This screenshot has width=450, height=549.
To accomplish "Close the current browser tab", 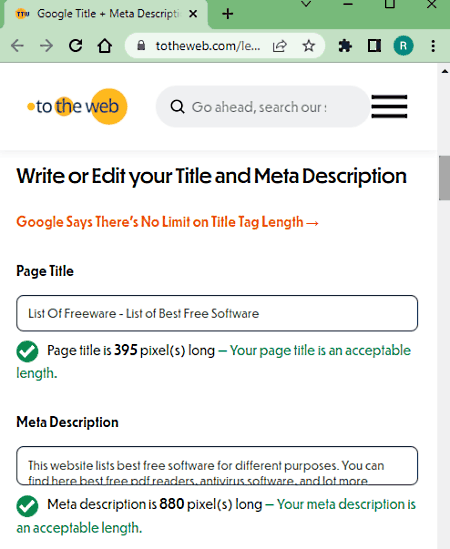I will (193, 14).
